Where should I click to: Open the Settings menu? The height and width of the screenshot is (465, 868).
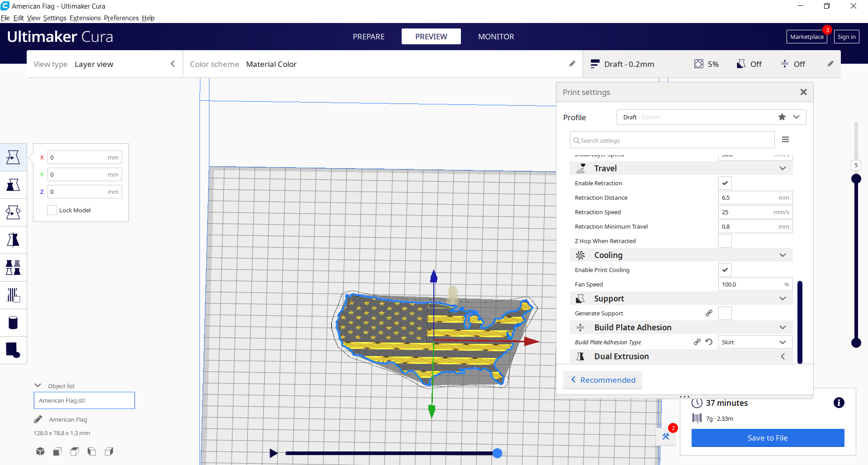(x=55, y=18)
